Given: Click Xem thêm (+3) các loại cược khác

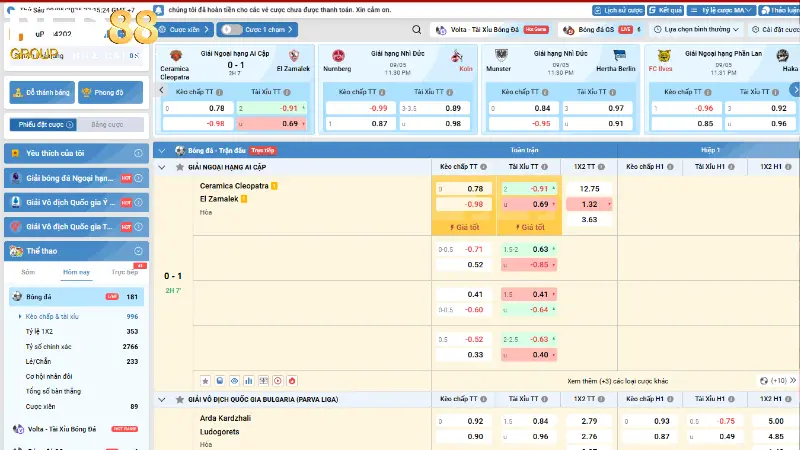Looking at the screenshot, I should coord(617,381).
